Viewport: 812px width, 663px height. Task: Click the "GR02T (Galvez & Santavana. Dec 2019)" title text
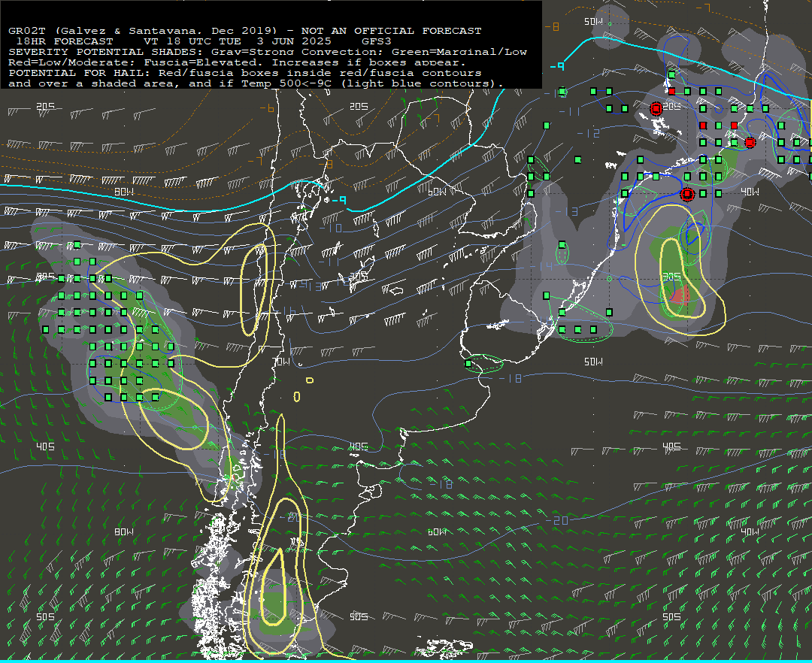pyautogui.click(x=143, y=31)
